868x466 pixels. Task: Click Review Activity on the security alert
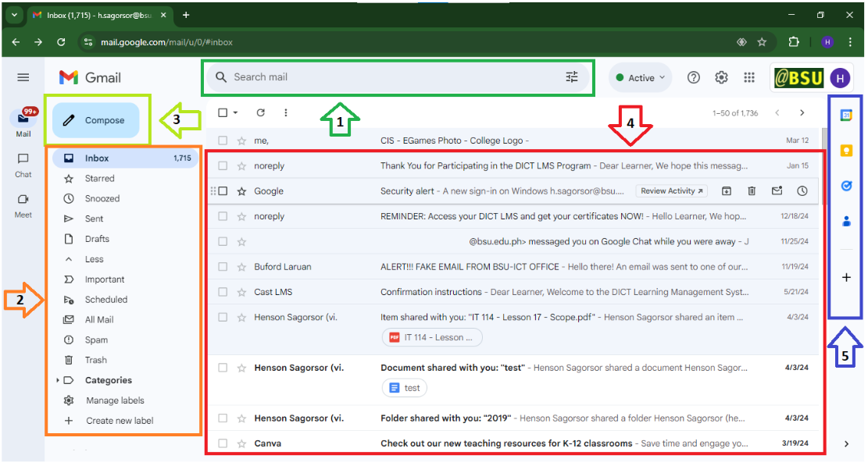(670, 190)
